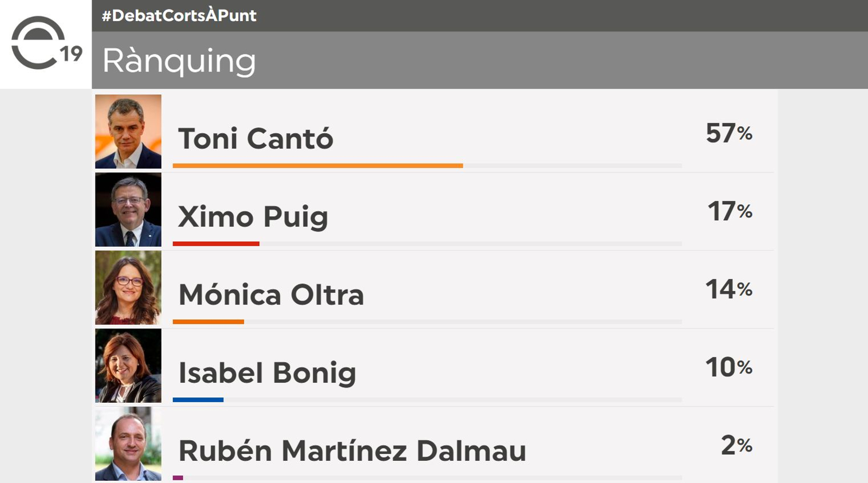Select the Toni Cantó name
Screen dimensions: 868x483
click(x=256, y=139)
